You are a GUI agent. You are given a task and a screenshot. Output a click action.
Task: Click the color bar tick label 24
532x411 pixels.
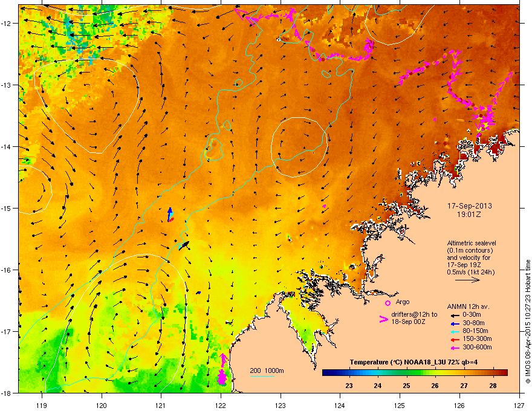378,386
